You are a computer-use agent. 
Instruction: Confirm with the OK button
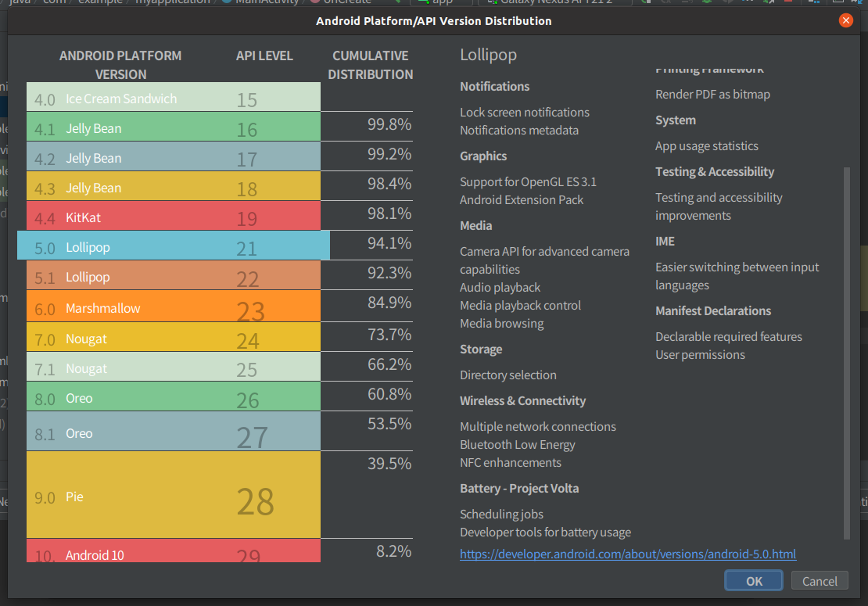point(753,580)
